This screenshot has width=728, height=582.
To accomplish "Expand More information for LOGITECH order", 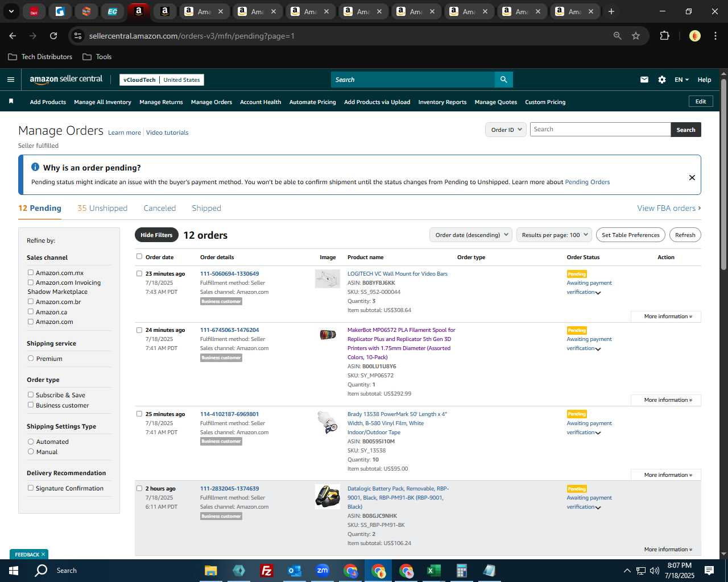I will tap(668, 317).
